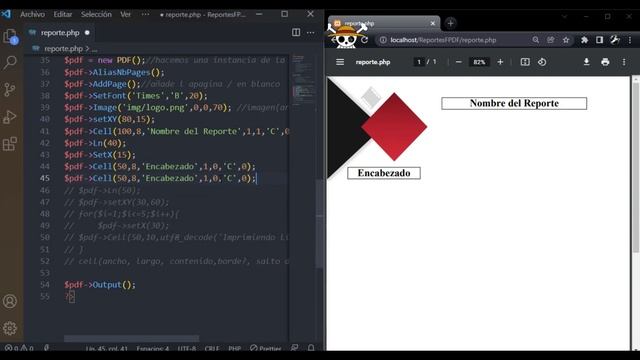Open the Accounts menu in the VS Code activity bar
This screenshot has height=360, width=640.
[x=10, y=301]
